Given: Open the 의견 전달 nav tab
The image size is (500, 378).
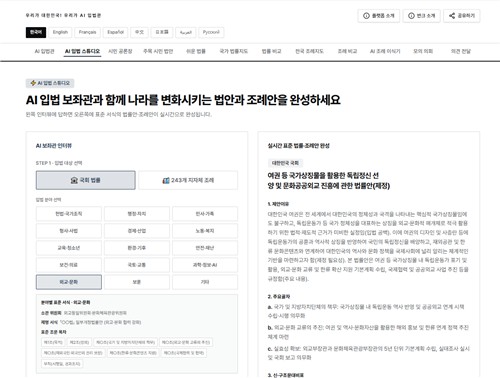Looking at the screenshot, I should point(461,51).
